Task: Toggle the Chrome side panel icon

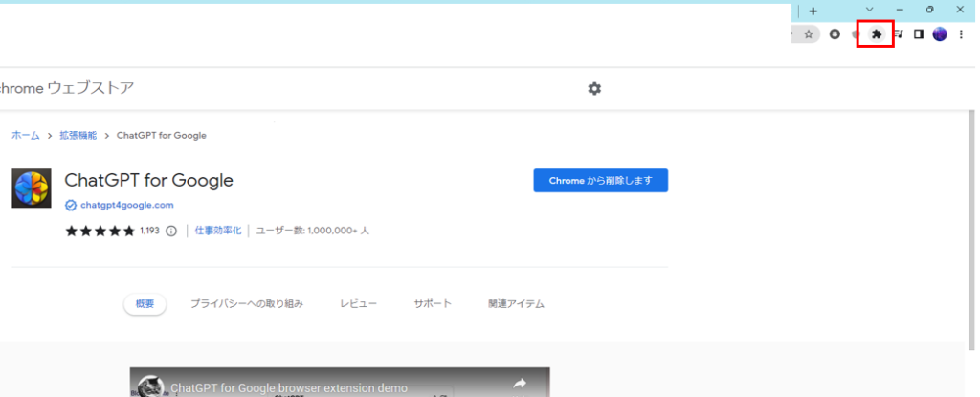Action: pos(918,34)
